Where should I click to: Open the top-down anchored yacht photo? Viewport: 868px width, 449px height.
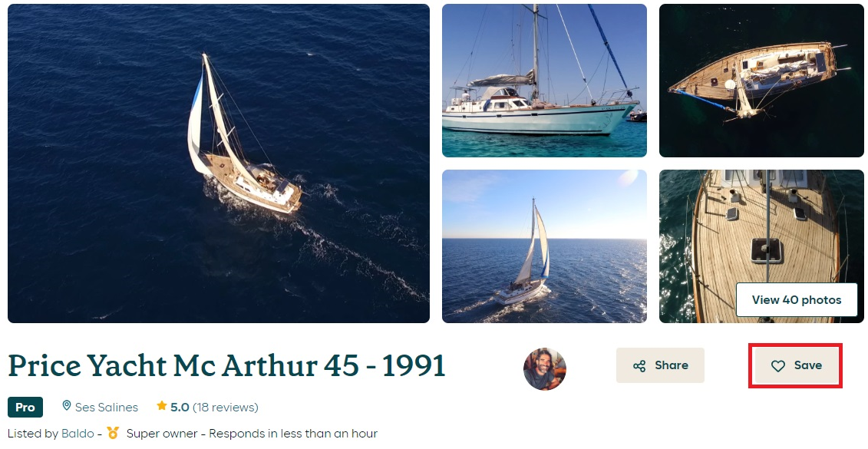(761, 81)
